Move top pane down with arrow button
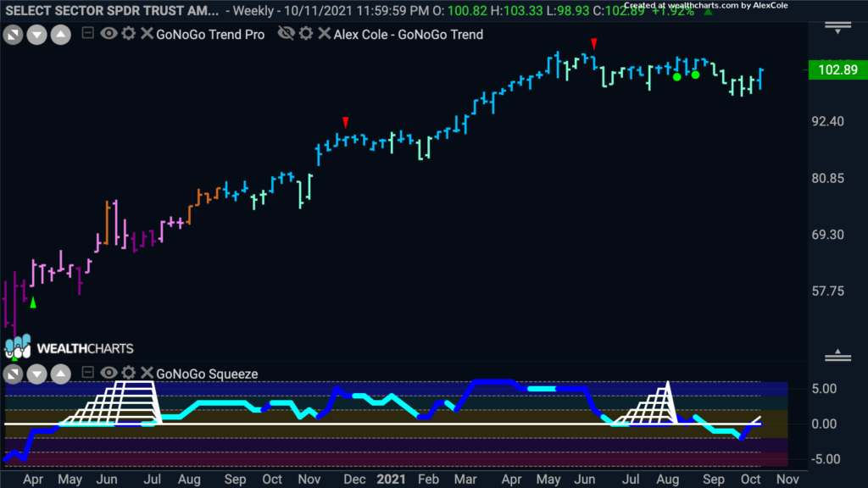The image size is (868, 488). pos(37,36)
